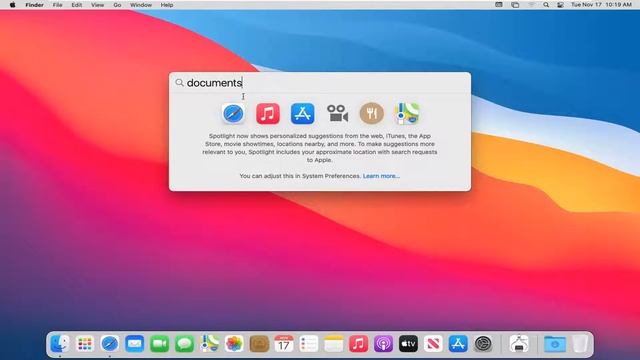Select the Music icon in Spotlight
This screenshot has width=640, height=360.
[x=268, y=113]
